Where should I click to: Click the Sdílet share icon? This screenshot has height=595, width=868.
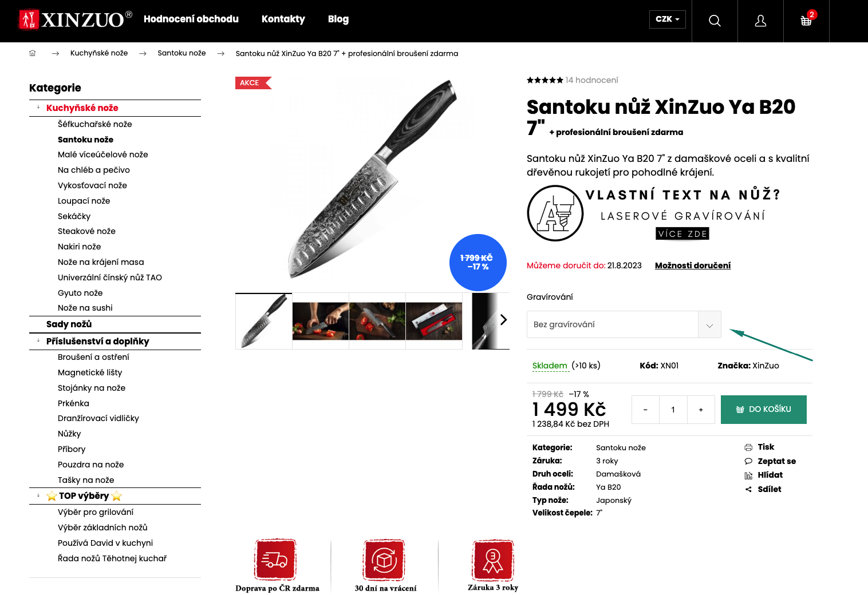[x=748, y=489]
